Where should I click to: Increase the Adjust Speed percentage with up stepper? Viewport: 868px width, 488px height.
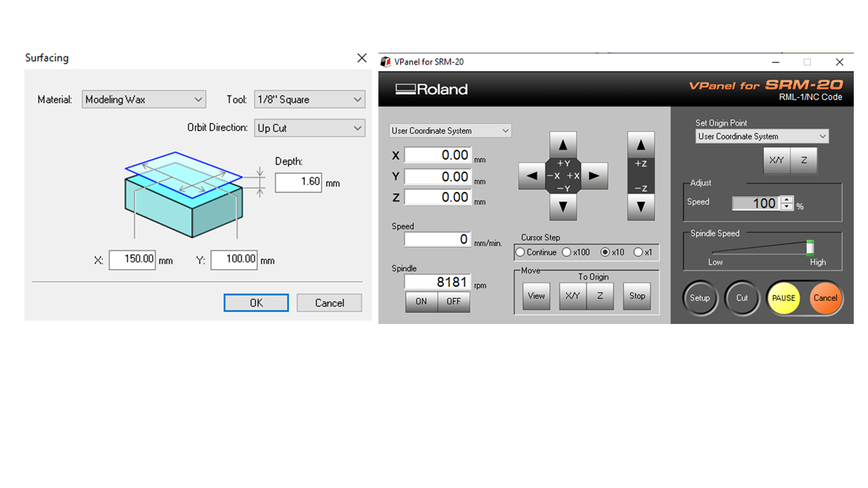tap(787, 199)
